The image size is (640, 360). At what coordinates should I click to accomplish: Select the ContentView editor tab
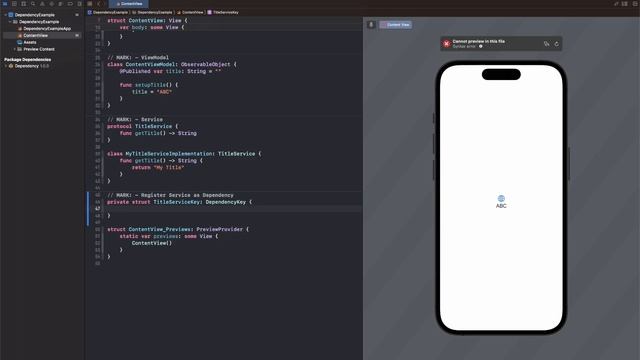pos(129,4)
